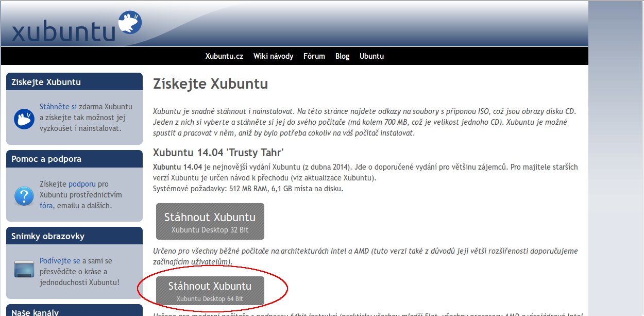Open the Blog navigation item

(342, 56)
